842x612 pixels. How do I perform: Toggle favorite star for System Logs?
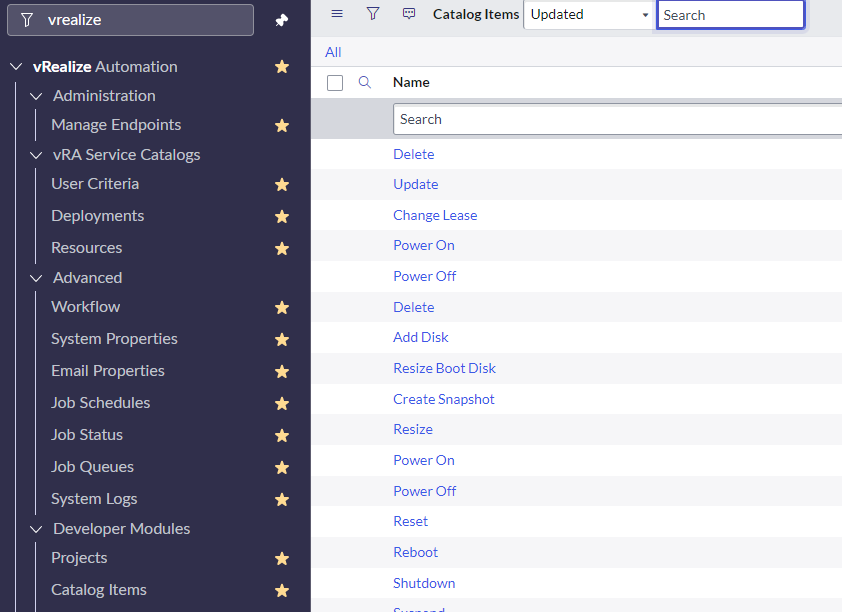click(x=282, y=500)
